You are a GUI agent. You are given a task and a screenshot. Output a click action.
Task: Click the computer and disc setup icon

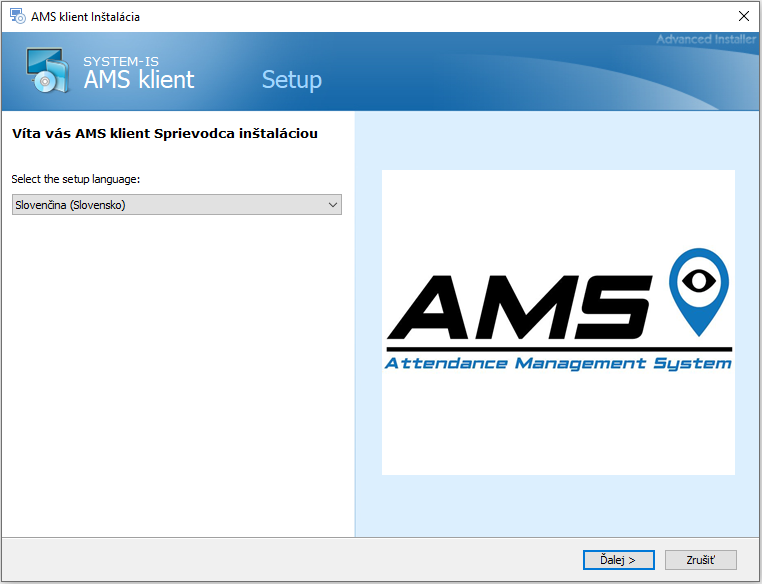click(x=48, y=70)
